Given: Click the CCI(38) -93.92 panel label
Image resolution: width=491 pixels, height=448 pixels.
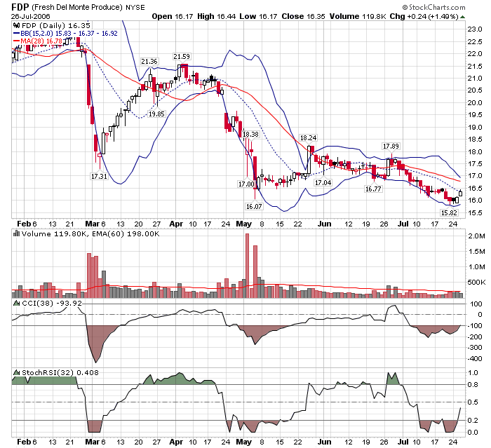Looking at the screenshot, I should 52,303.
